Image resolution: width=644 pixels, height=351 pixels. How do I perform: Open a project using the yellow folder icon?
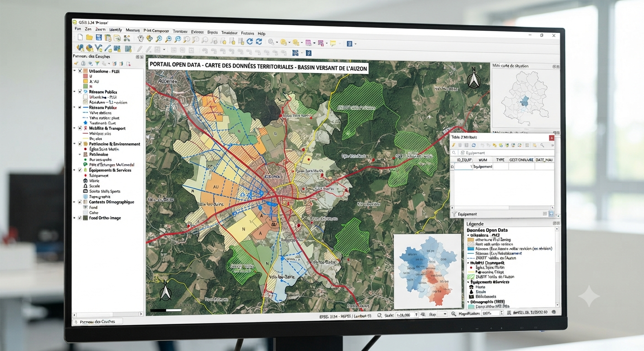click(x=89, y=37)
